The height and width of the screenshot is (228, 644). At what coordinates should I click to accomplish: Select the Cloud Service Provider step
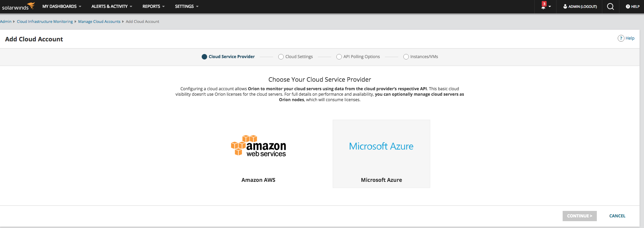(x=228, y=57)
